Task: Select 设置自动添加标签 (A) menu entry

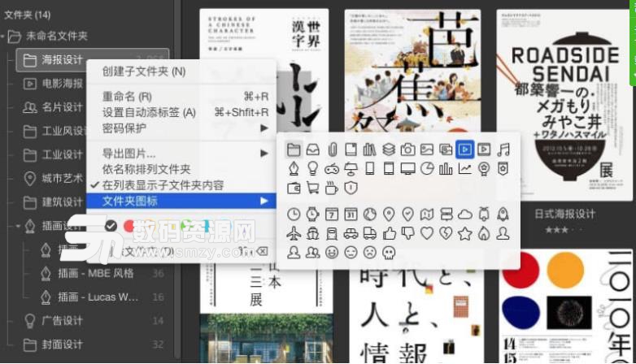Action: click(x=181, y=112)
